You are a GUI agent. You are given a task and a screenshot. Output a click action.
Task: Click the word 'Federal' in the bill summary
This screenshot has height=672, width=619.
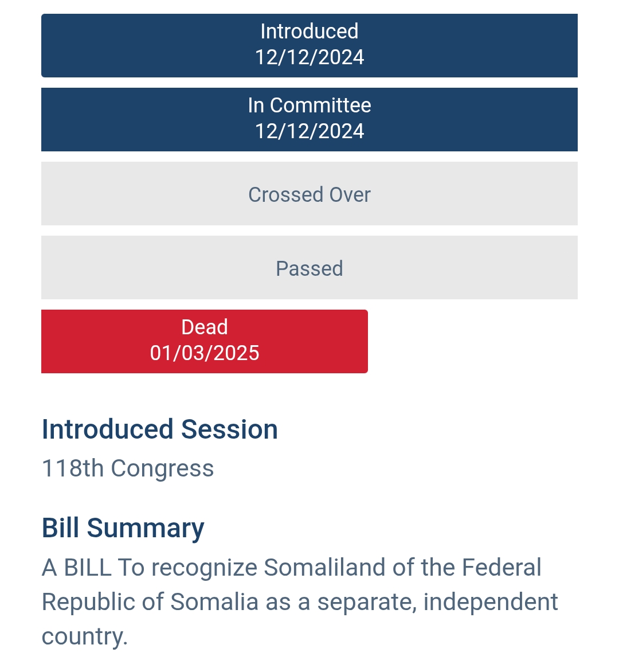point(502,568)
